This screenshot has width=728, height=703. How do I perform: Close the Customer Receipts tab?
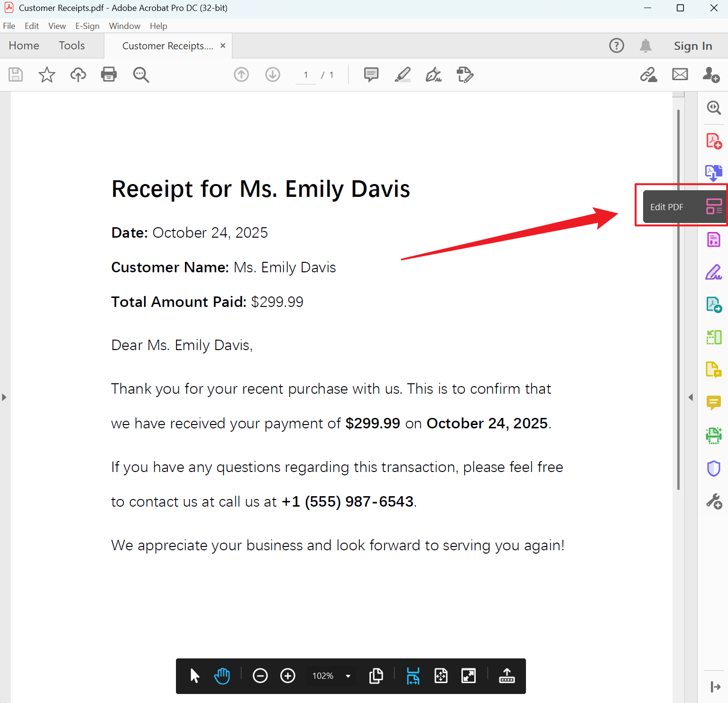223,46
